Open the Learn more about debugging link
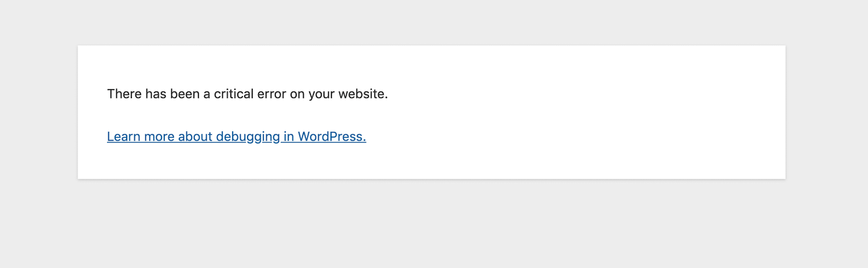 click(x=236, y=137)
